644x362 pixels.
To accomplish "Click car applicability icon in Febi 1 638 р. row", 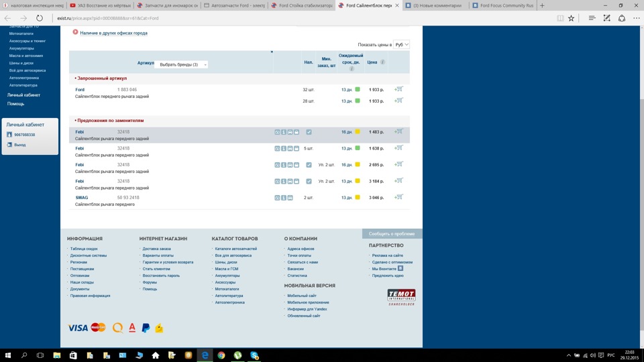I will (x=290, y=149).
